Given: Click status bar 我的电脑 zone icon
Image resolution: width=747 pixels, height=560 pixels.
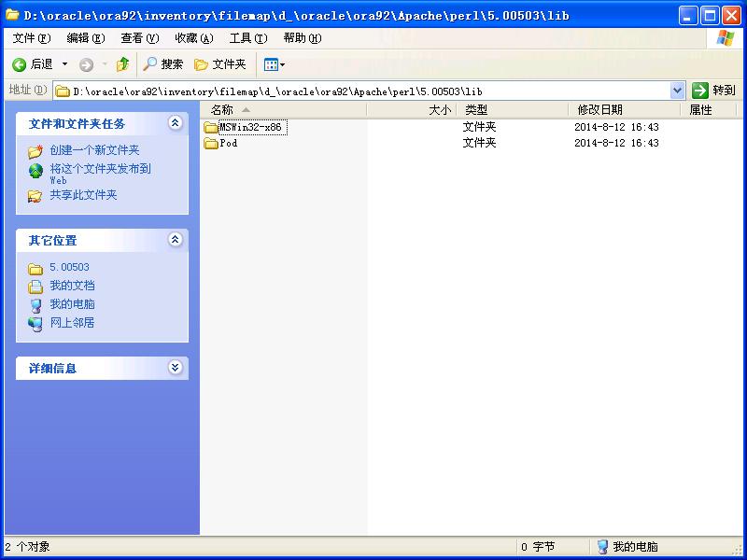Looking at the screenshot, I should coord(603,547).
